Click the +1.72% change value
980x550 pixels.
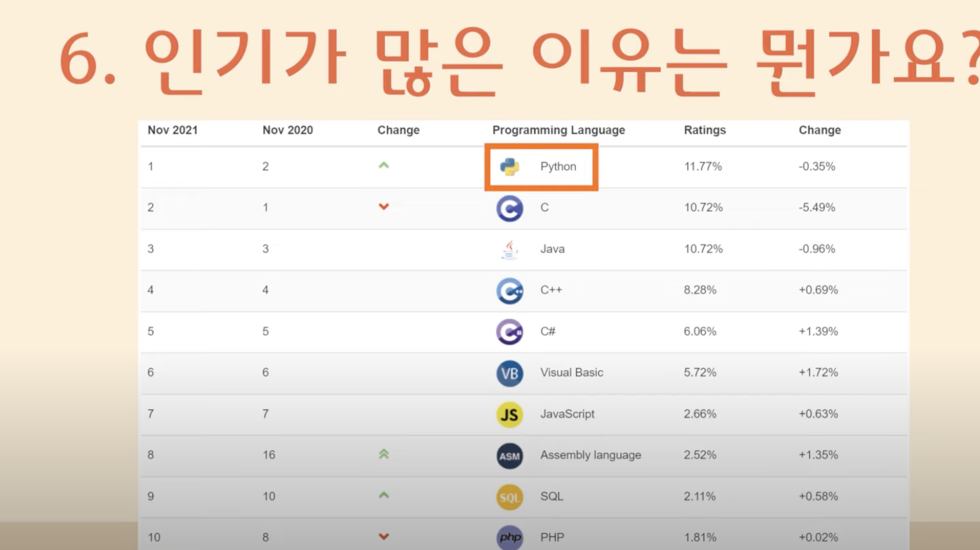click(818, 373)
